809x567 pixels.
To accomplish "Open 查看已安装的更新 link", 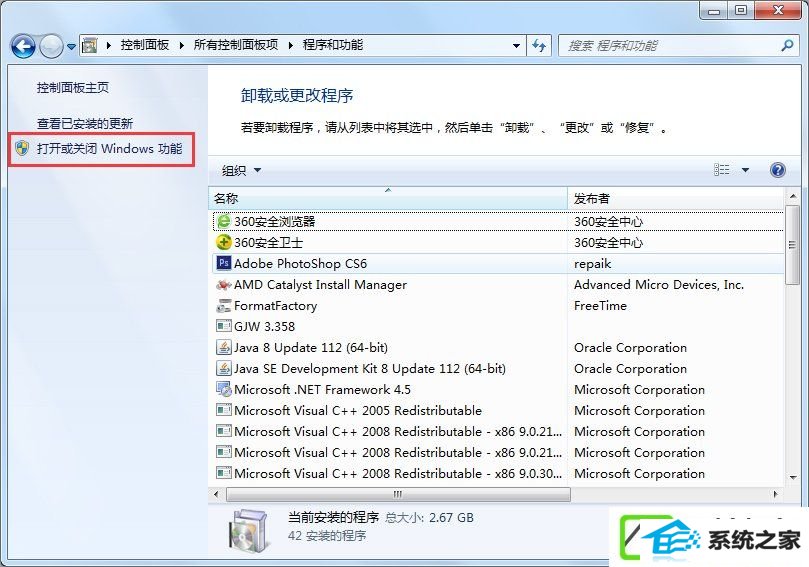I will (x=85, y=123).
